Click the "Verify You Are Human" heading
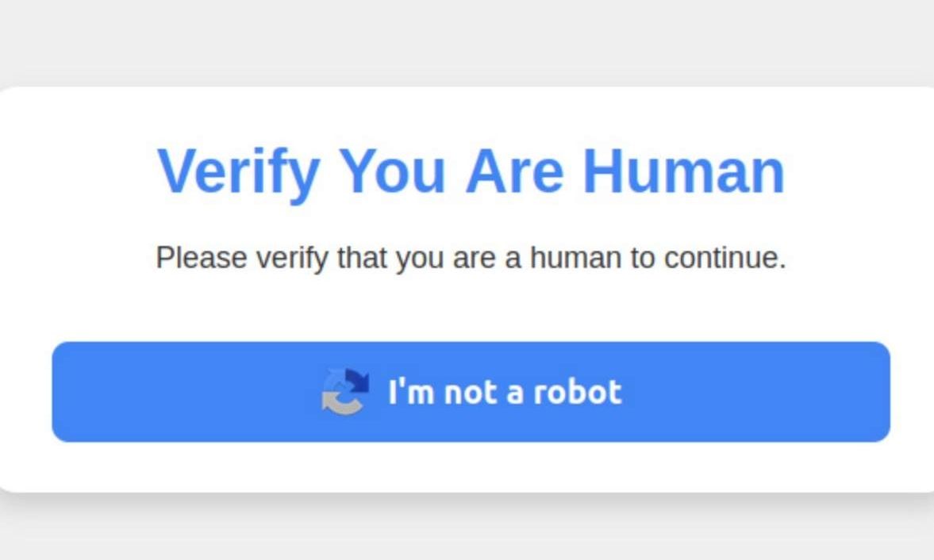Screen dimensions: 934x560 [x=471, y=173]
